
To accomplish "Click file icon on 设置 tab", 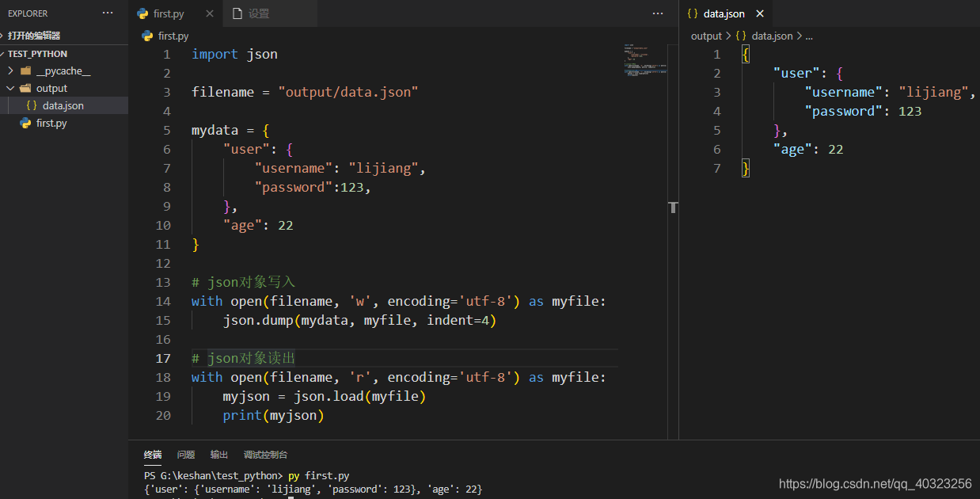I will [x=237, y=13].
